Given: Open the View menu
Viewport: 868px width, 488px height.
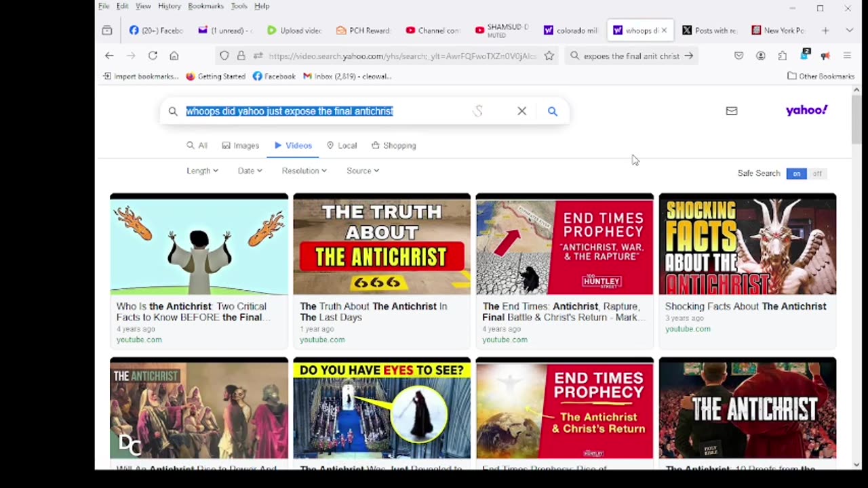Looking at the screenshot, I should 143,6.
